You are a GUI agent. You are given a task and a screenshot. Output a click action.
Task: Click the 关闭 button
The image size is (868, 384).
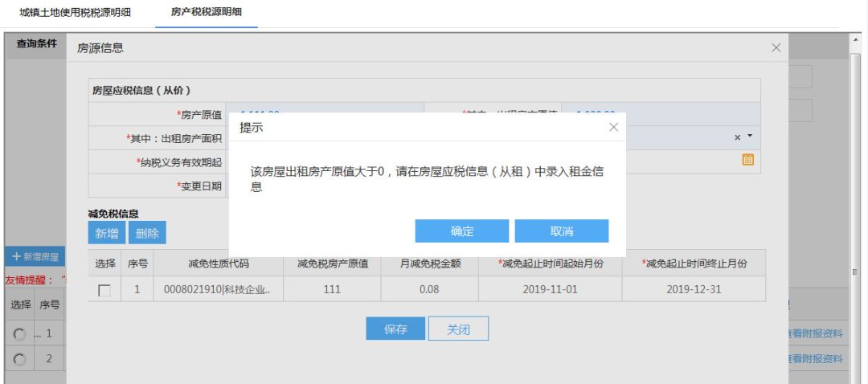(458, 329)
